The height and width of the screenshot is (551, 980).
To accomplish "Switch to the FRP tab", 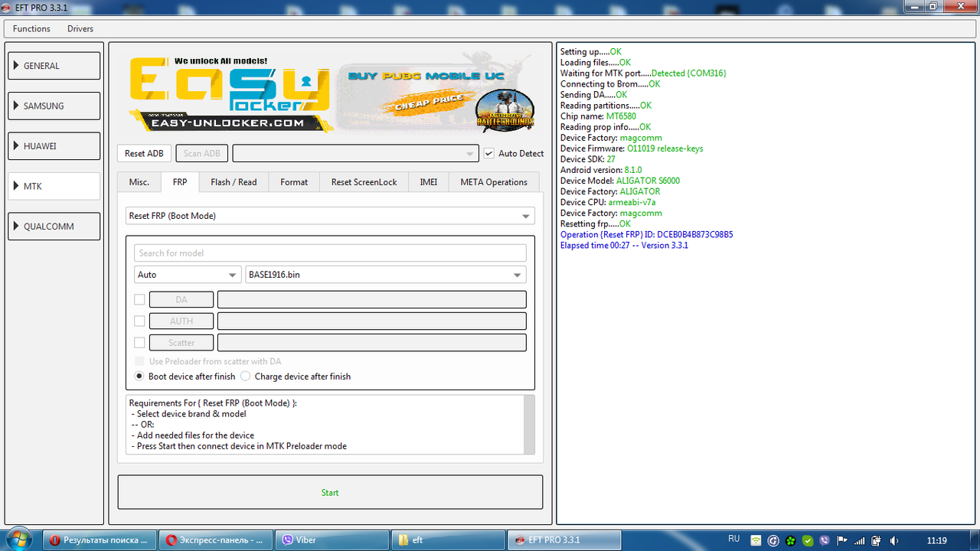I will tap(180, 181).
